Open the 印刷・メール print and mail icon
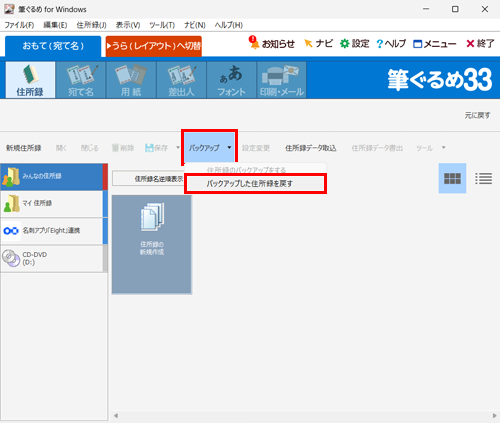Image resolution: width=500 pixels, height=423 pixels. 282,80
